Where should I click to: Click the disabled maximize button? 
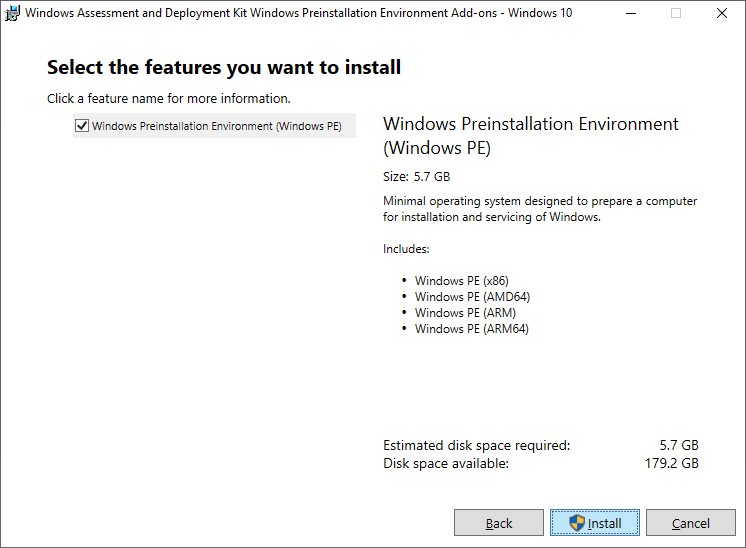tap(676, 14)
